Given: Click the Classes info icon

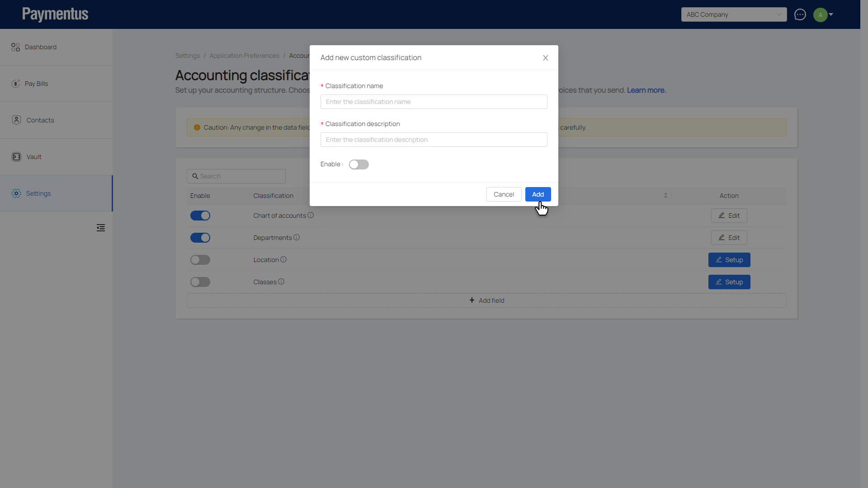Looking at the screenshot, I should coord(281,282).
